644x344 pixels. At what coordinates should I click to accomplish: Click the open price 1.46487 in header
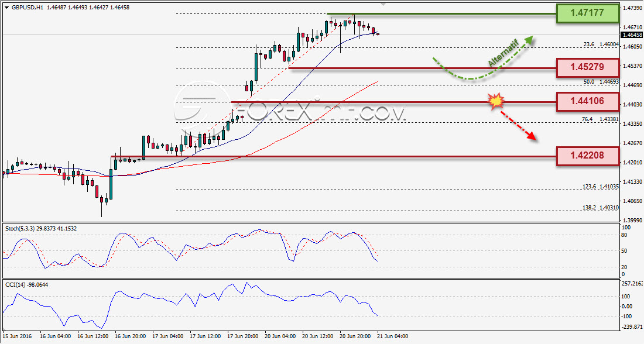[56, 8]
